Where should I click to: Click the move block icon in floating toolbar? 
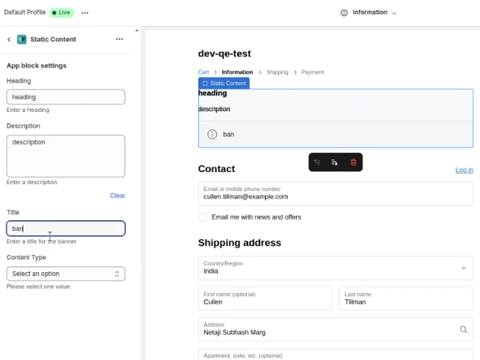tap(317, 162)
